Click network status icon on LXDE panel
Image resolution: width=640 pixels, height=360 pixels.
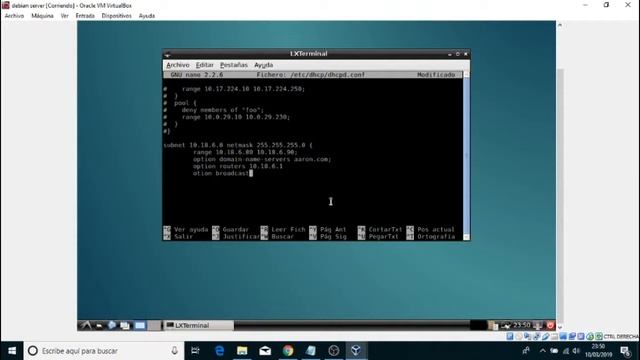click(505, 325)
